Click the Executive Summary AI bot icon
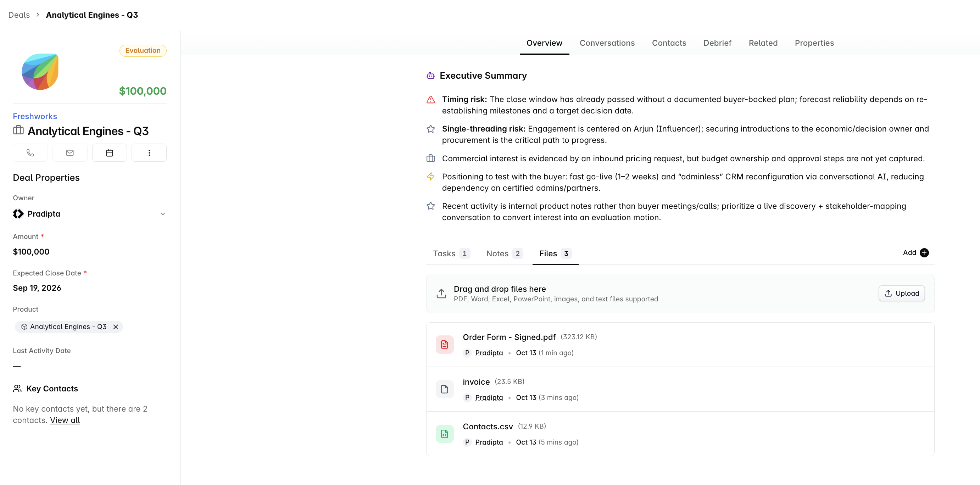 430,76
